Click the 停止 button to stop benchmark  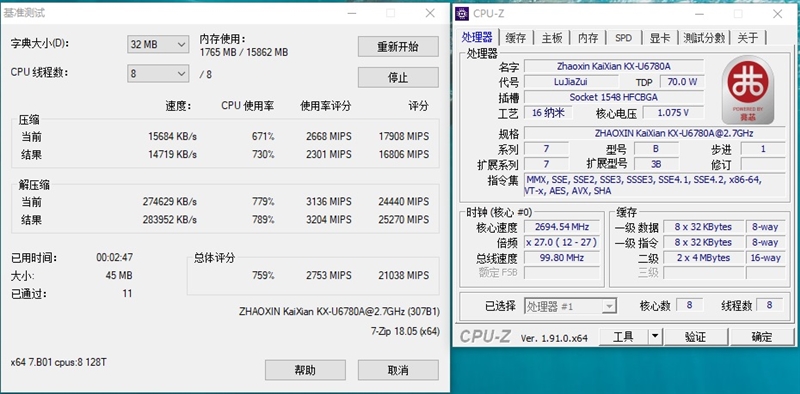398,78
